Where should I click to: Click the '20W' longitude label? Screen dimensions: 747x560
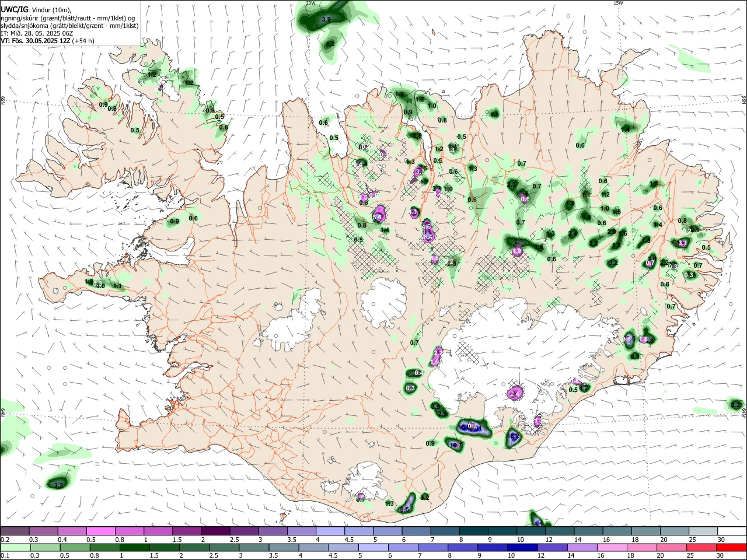(x=310, y=3)
